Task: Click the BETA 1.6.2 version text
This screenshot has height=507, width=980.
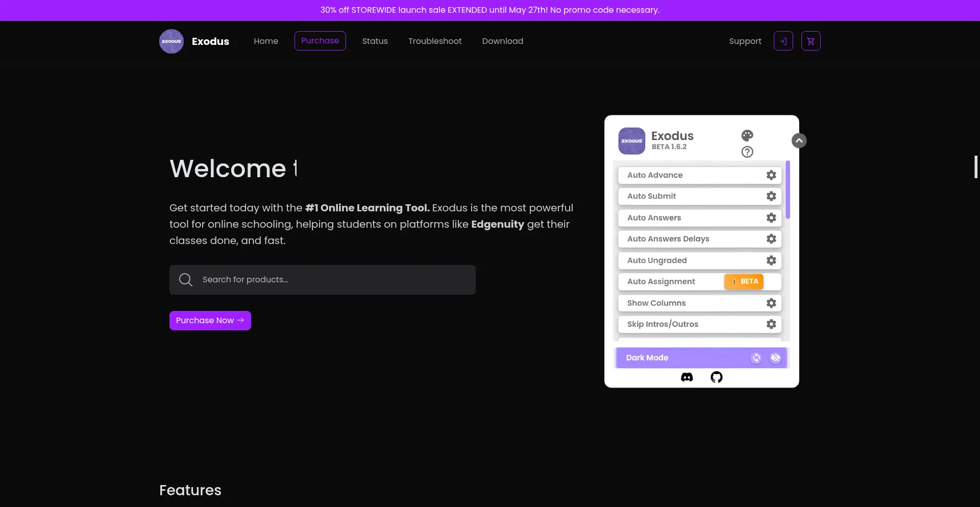Action: coord(669,147)
